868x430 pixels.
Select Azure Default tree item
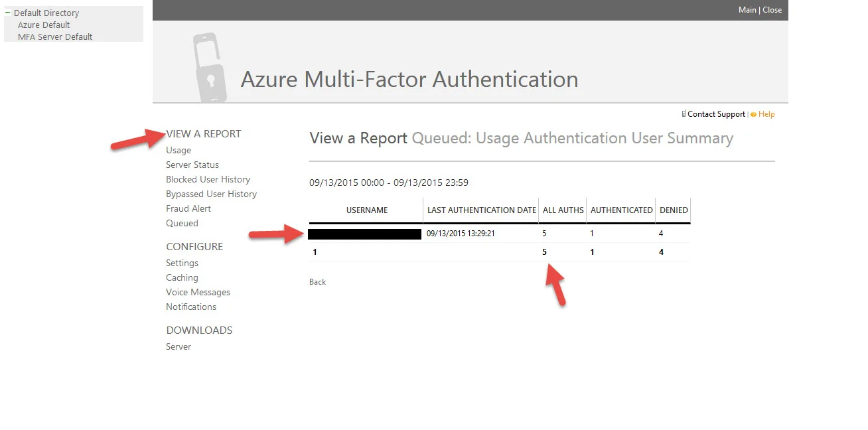click(44, 25)
